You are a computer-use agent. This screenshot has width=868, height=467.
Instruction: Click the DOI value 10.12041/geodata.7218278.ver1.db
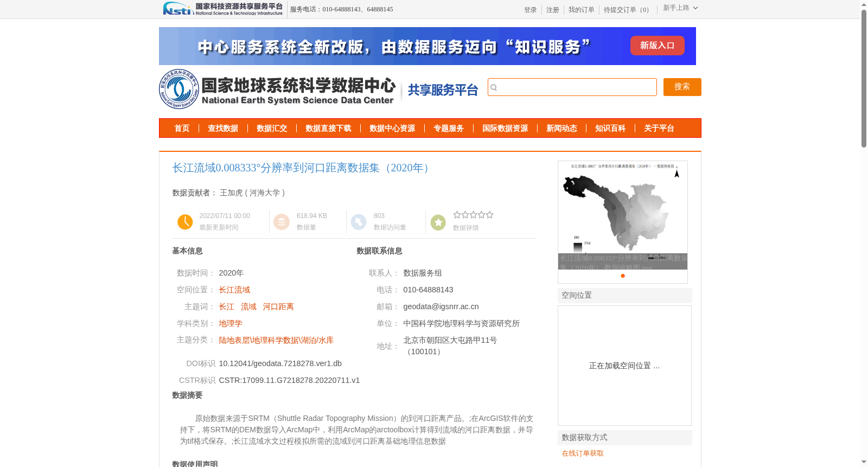click(280, 363)
